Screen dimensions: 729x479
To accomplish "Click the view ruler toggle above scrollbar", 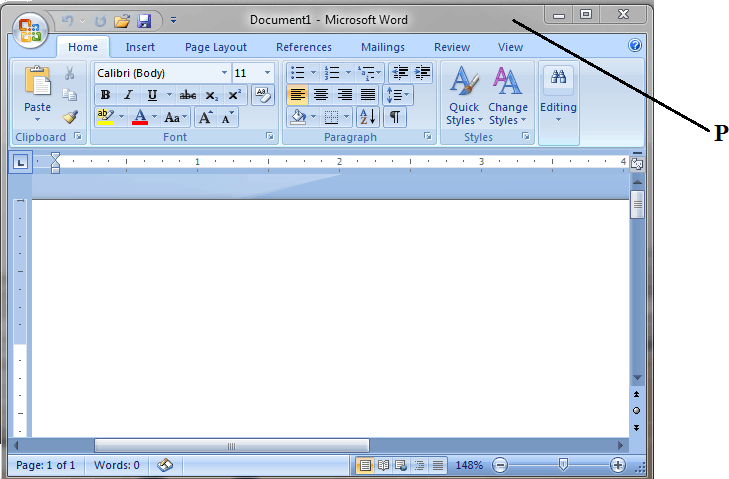I will pos(637,163).
